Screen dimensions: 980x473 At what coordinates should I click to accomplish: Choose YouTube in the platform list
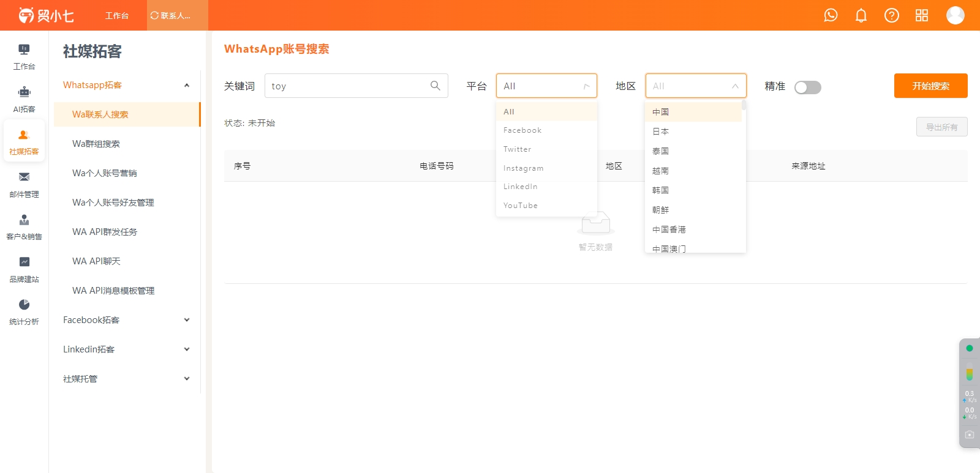546,206
